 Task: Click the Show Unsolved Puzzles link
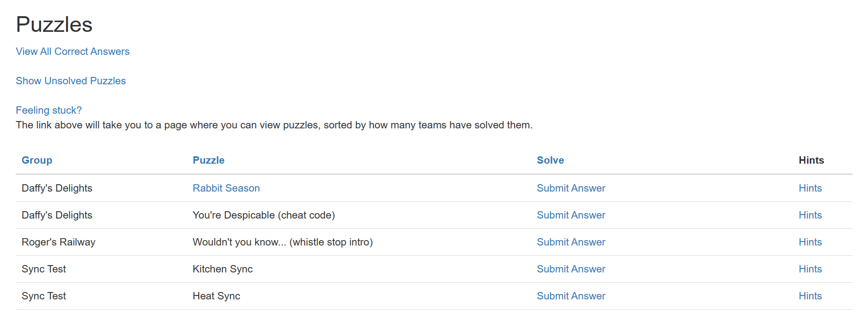pyautogui.click(x=70, y=81)
